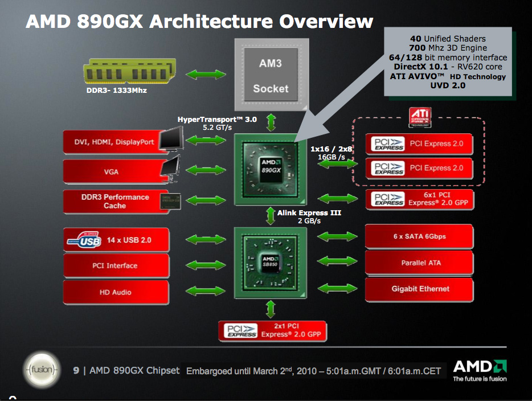The height and width of the screenshot is (401, 532).
Task: Select the 2x1 PCI Express 2.0 GPP box
Action: point(273,331)
